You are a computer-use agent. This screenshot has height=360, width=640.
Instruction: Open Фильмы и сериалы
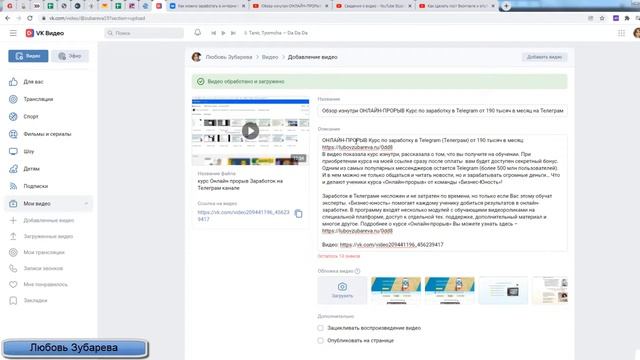pos(48,134)
